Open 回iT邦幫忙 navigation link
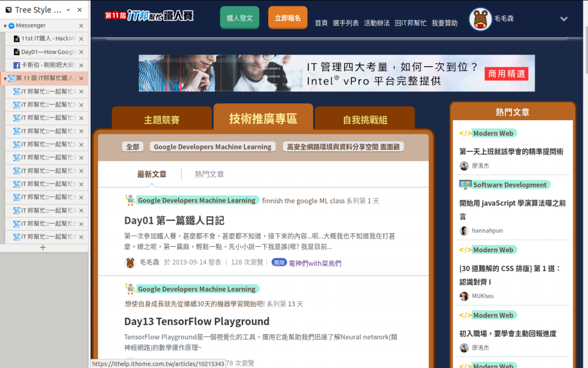The height and width of the screenshot is (368, 588). [x=410, y=23]
